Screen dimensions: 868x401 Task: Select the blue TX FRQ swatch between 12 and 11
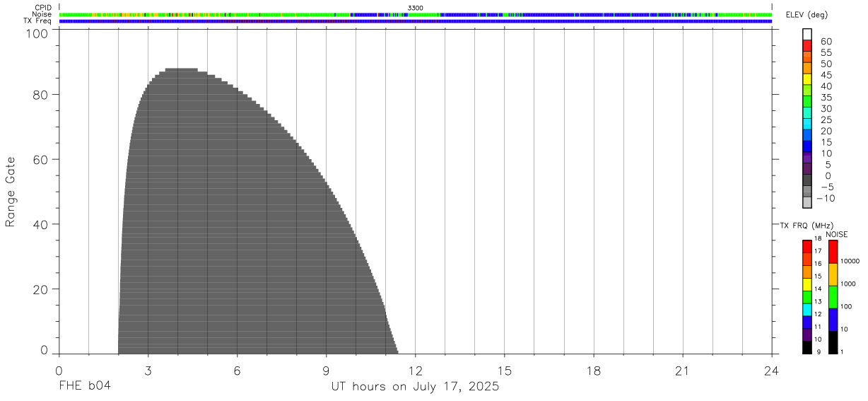click(807, 322)
